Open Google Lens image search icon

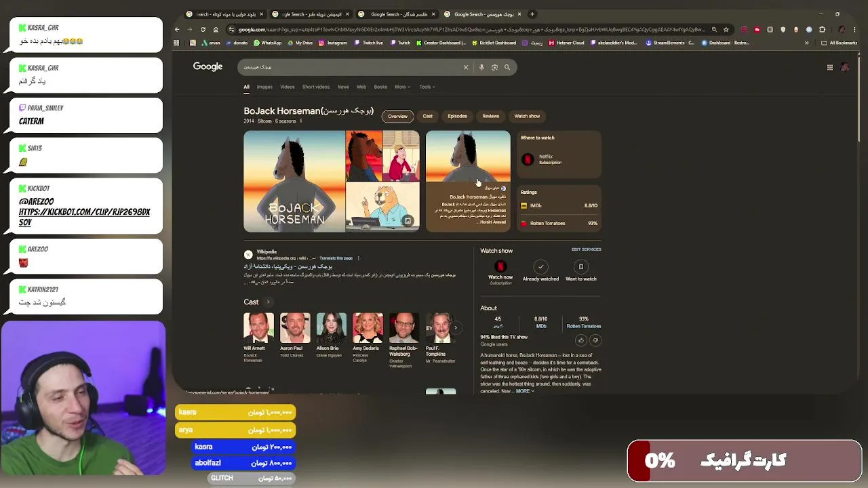[x=494, y=67]
